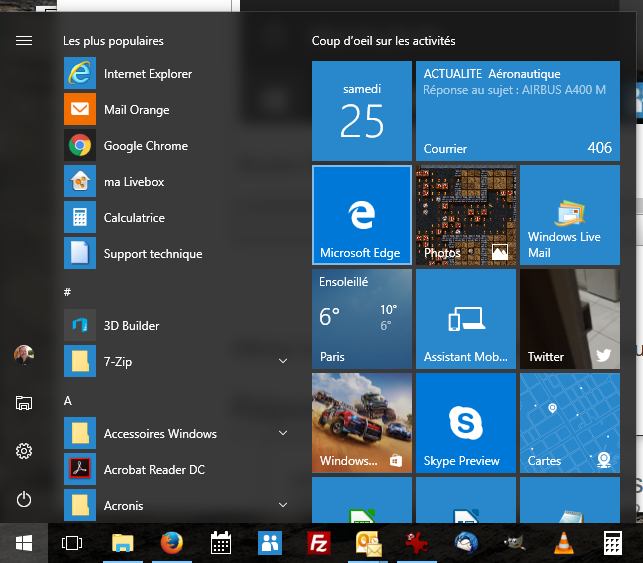Open the Photos live tile
The height and width of the screenshot is (563, 643).
pos(465,215)
